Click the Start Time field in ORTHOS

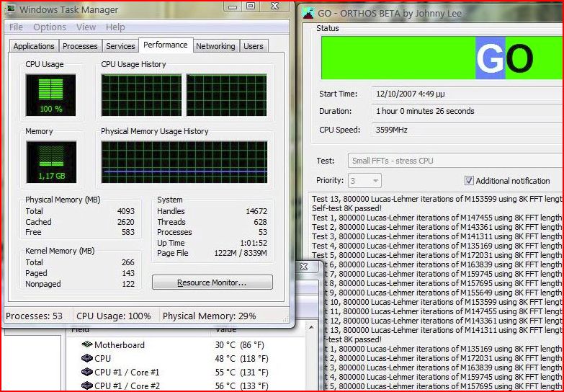coord(467,94)
